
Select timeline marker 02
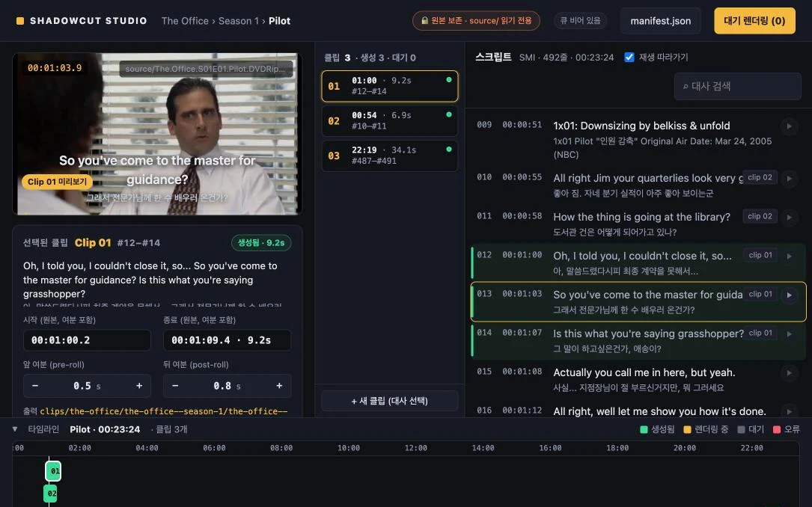(x=50, y=494)
